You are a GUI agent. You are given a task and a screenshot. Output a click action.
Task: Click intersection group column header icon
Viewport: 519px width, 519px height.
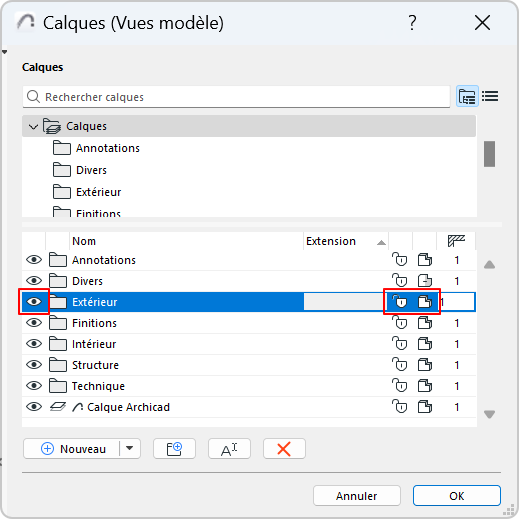(x=456, y=241)
